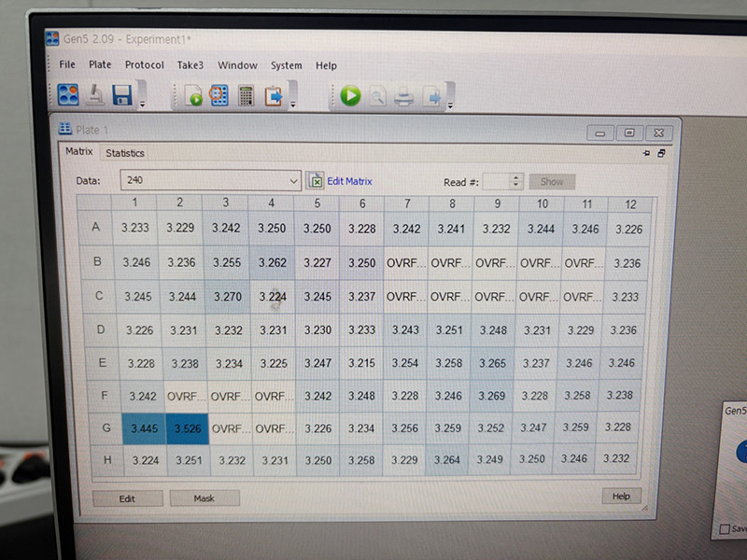
Task: Open the Take3 menu
Action: tap(190, 65)
